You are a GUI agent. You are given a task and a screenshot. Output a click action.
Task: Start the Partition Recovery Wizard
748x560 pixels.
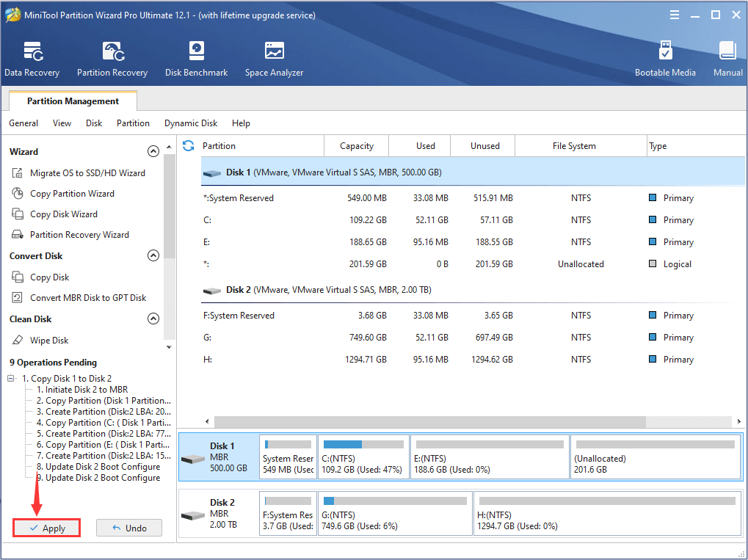pyautogui.click(x=70, y=234)
